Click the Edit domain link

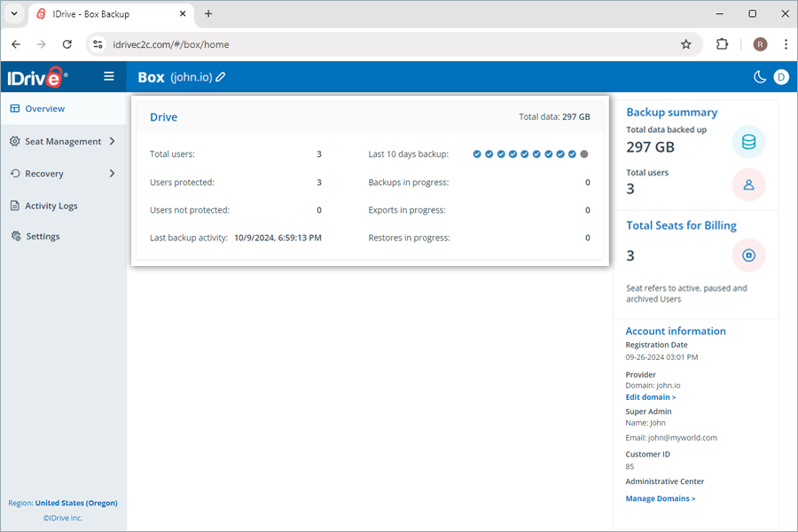(x=651, y=397)
